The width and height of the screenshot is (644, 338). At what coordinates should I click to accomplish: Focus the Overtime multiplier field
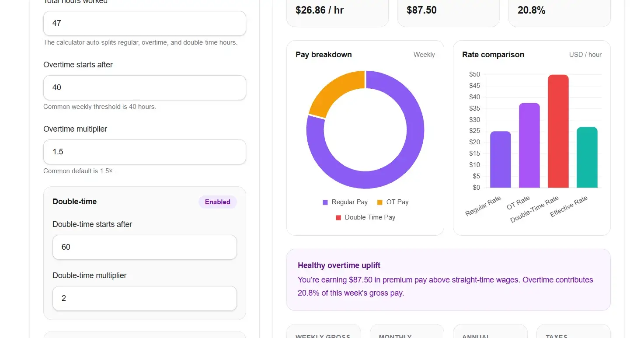click(144, 152)
